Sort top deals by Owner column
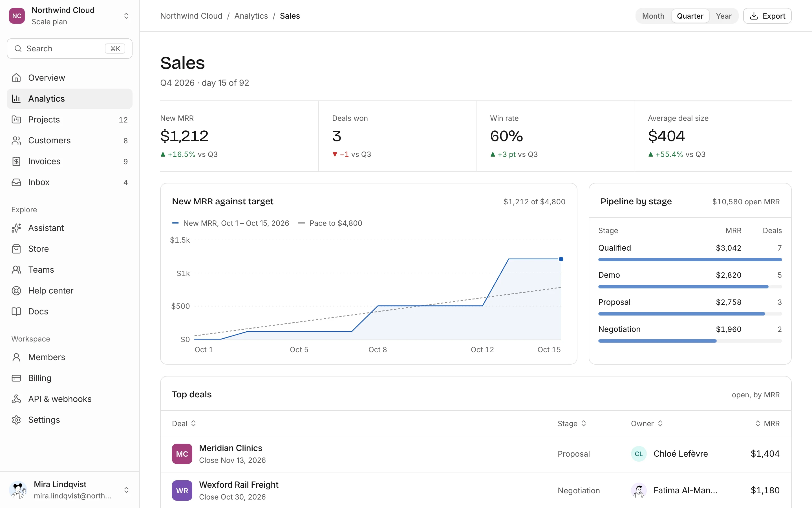This screenshot has height=508, width=812. pos(647,423)
